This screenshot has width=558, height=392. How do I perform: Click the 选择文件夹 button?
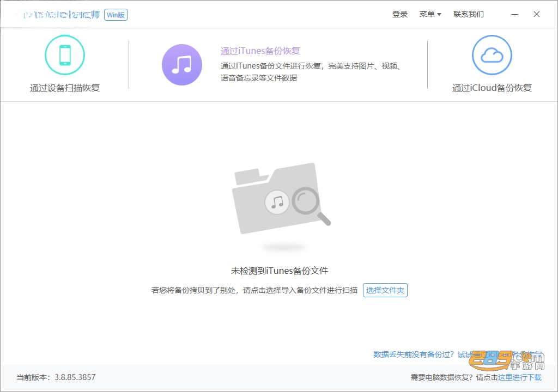point(385,290)
